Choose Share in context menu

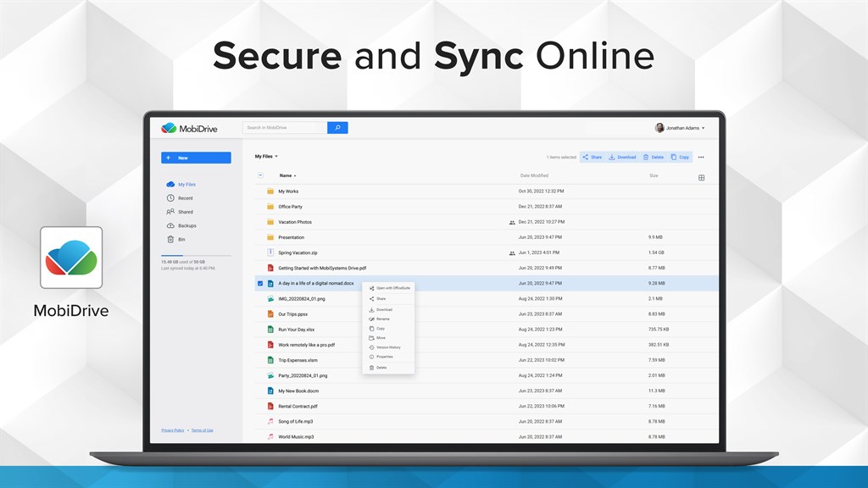point(388,299)
